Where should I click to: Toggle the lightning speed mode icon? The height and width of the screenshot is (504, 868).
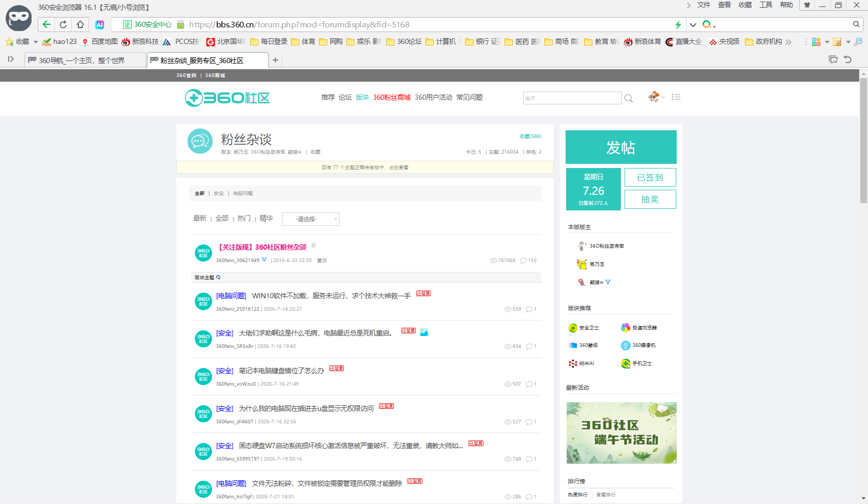(678, 24)
